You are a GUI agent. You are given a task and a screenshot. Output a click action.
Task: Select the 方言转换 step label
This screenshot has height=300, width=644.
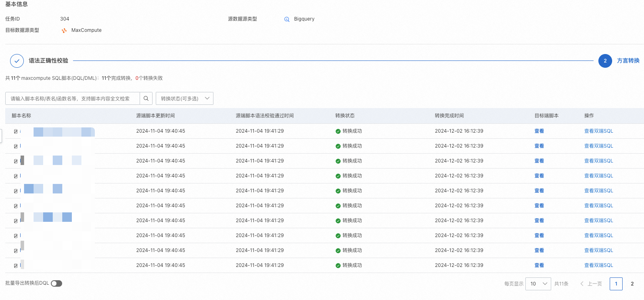point(628,61)
